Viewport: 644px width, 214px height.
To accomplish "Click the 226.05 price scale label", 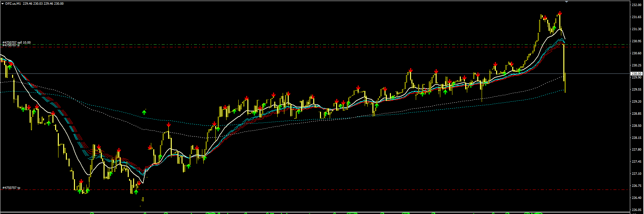I will pos(637,210).
